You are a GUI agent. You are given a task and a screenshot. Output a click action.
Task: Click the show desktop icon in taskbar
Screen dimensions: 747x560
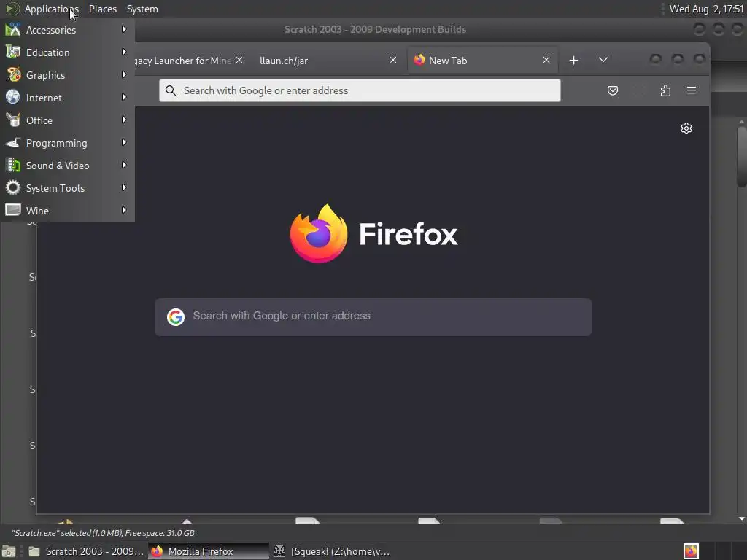point(9,551)
